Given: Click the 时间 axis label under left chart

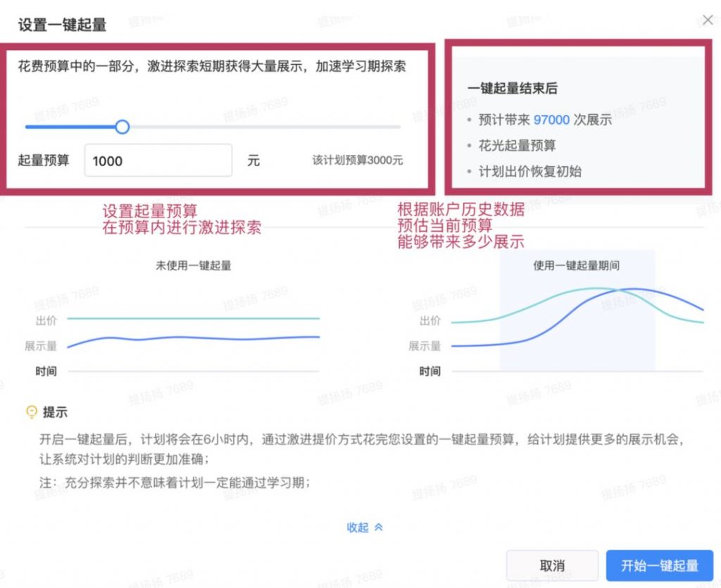Looking at the screenshot, I should pyautogui.click(x=46, y=371).
